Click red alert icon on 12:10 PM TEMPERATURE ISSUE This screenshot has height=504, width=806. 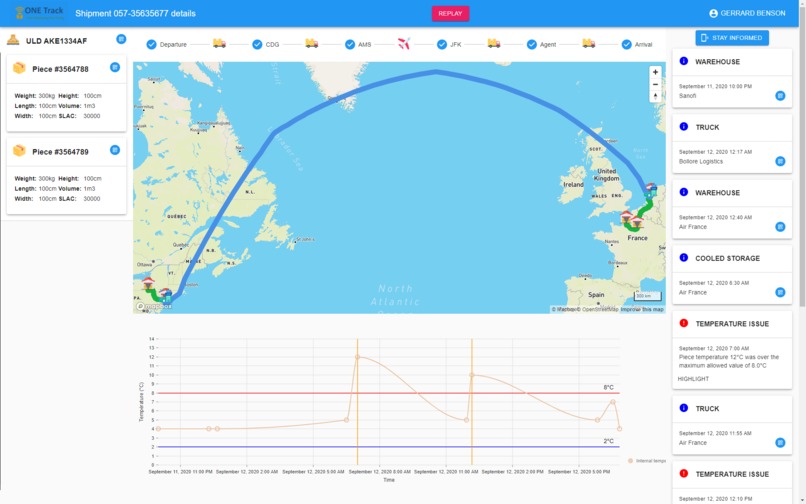click(x=684, y=473)
